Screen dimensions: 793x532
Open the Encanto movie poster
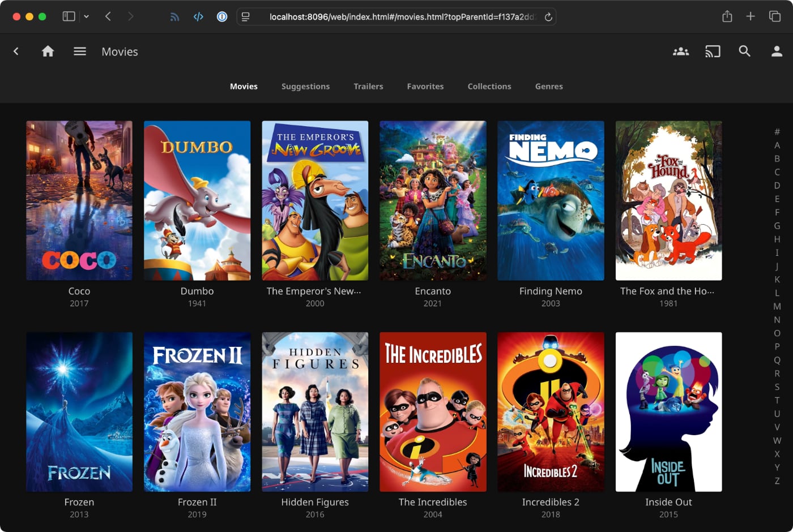pos(433,200)
